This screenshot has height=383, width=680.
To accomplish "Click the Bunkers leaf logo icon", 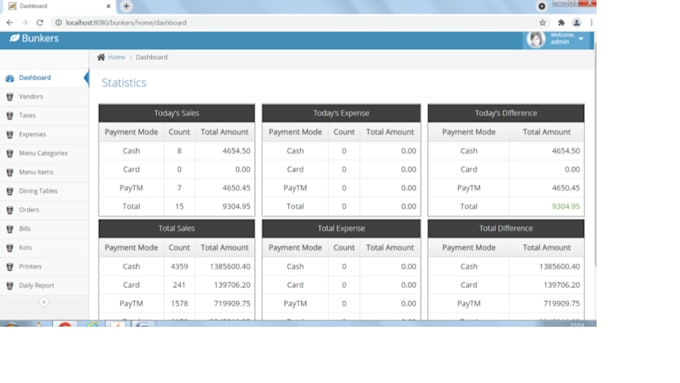I will pos(14,38).
